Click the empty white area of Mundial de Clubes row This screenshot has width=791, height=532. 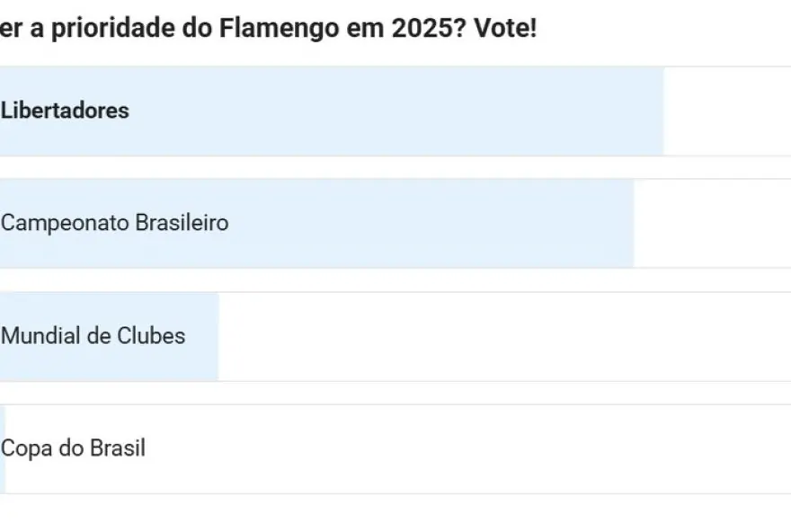(503, 336)
